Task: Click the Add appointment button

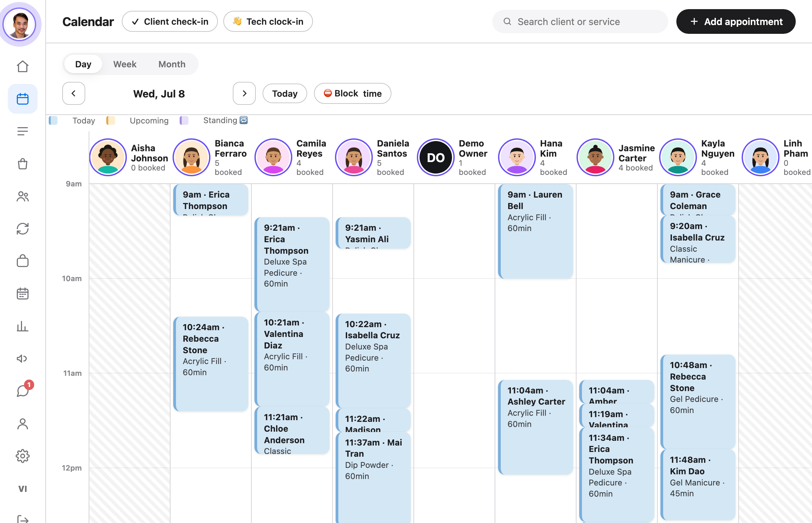Action: pyautogui.click(x=736, y=21)
